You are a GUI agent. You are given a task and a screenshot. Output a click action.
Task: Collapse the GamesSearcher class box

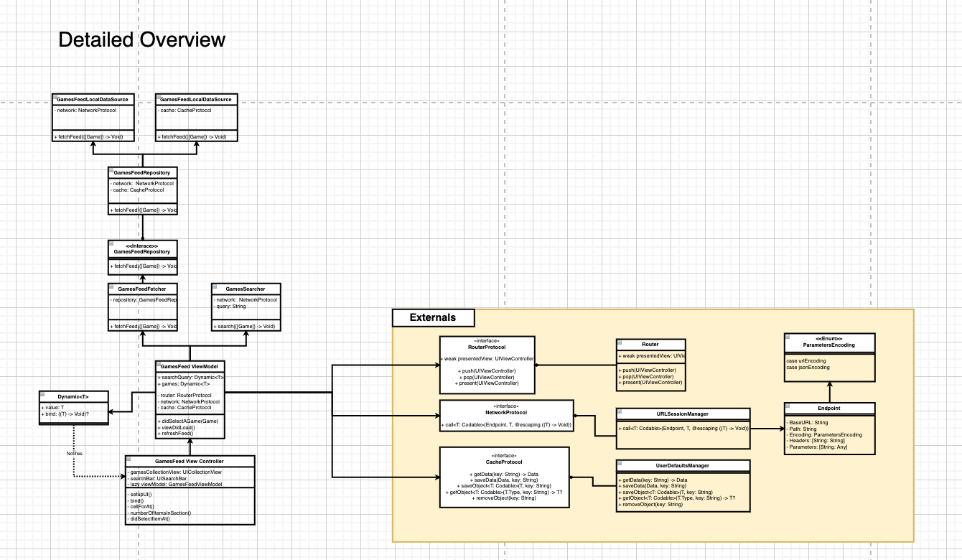click(x=215, y=286)
